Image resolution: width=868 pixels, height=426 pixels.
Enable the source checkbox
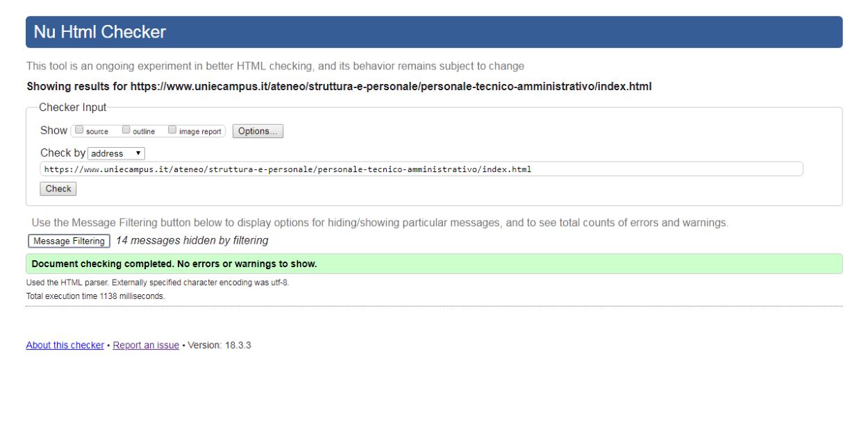point(79,130)
